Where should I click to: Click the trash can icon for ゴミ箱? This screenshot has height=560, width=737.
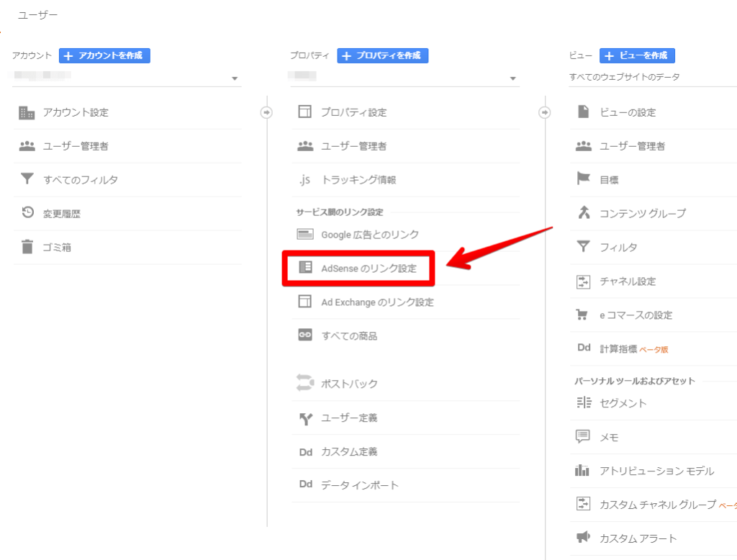(27, 248)
